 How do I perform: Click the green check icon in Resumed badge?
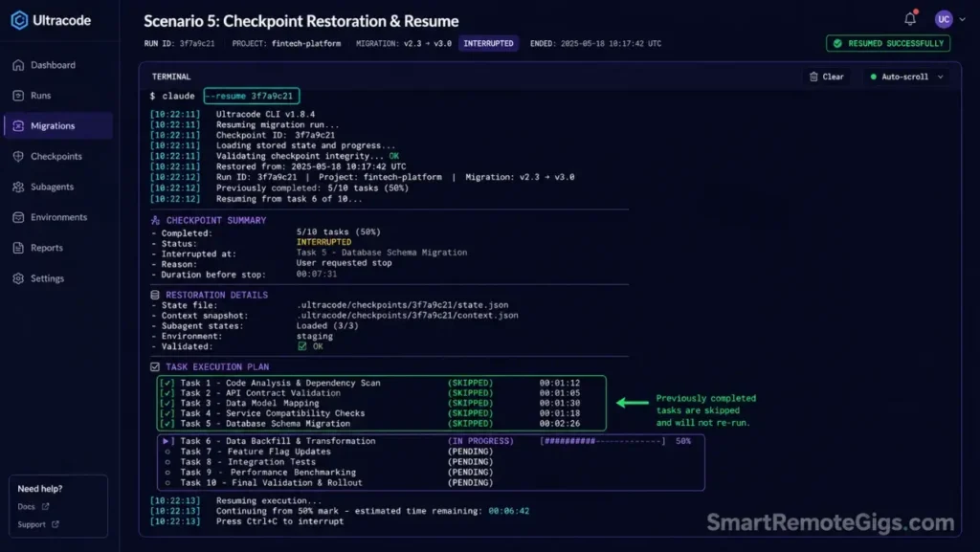point(837,43)
